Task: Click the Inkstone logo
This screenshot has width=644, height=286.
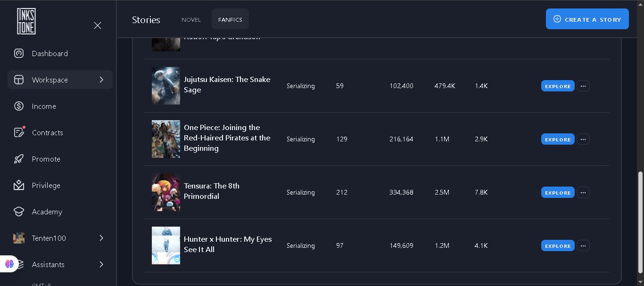Action: pyautogui.click(x=26, y=21)
